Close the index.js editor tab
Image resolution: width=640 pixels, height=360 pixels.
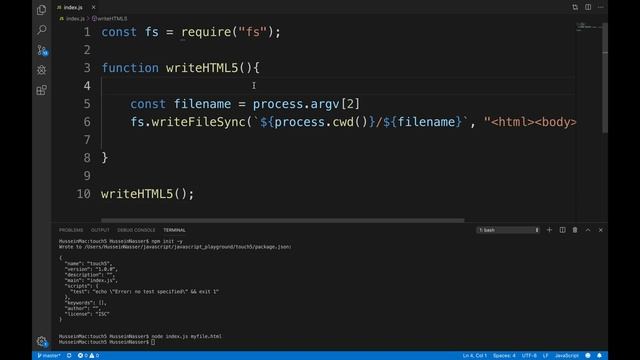point(93,7)
